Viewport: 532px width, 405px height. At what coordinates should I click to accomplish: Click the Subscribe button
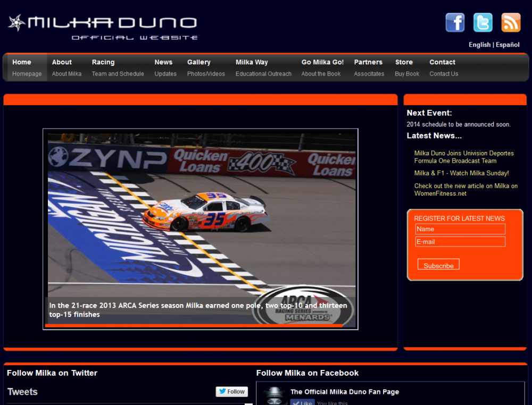(438, 264)
